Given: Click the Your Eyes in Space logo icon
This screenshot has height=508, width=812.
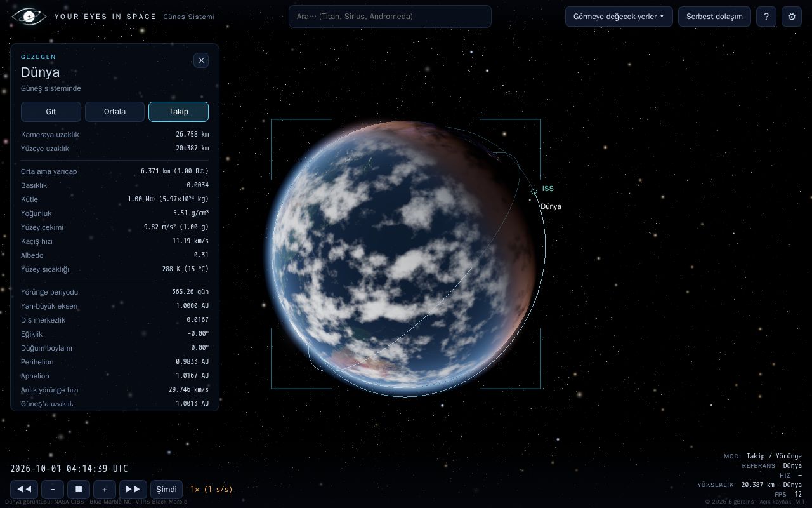Looking at the screenshot, I should 29,17.
